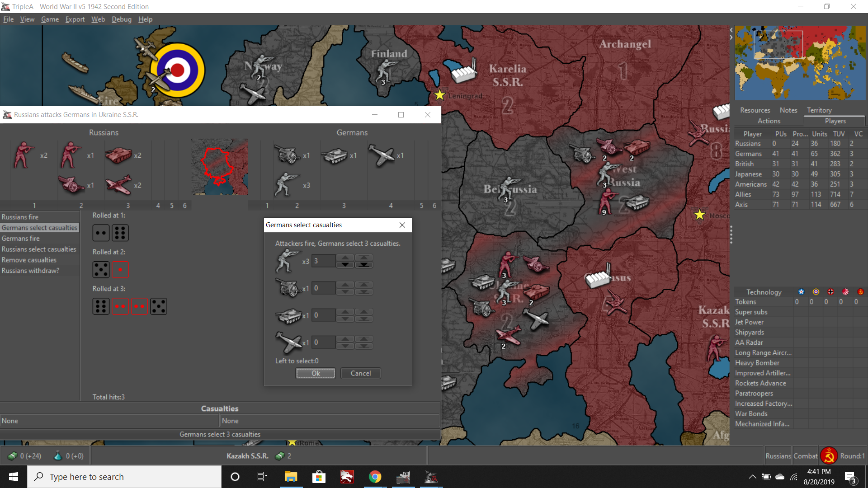Viewport: 868px width, 488px height.
Task: Open the Action Center notifications icon
Action: (850, 477)
